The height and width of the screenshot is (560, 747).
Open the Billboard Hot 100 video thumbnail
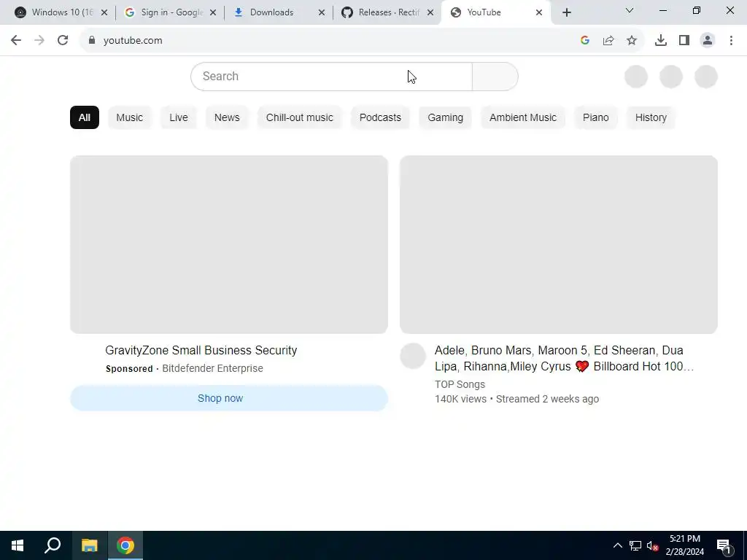(559, 244)
